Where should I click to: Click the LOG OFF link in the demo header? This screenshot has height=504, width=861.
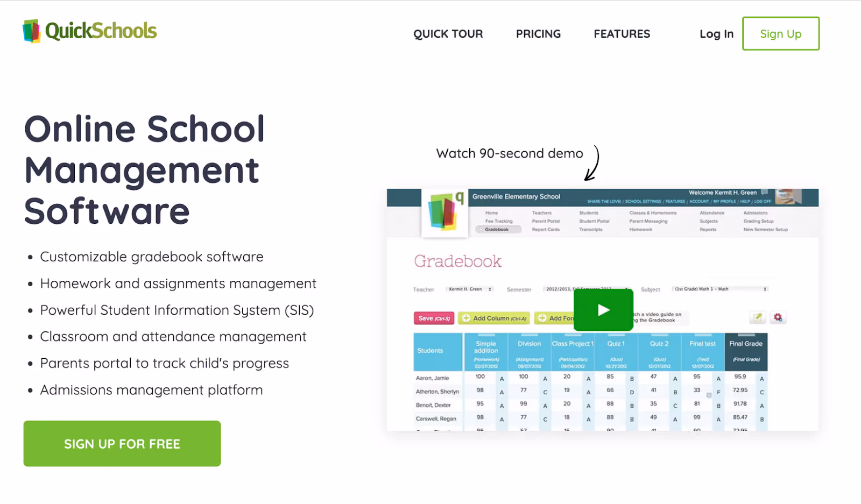(x=763, y=202)
